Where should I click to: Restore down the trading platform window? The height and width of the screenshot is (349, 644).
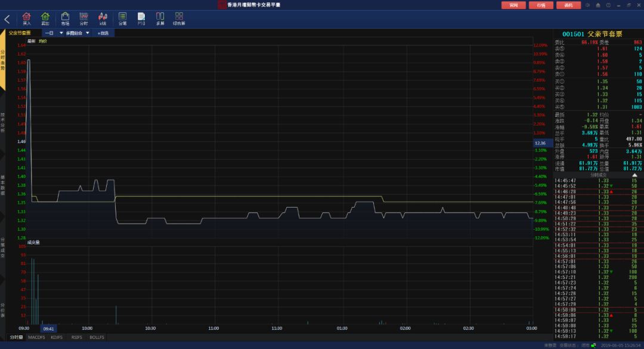coord(629,5)
